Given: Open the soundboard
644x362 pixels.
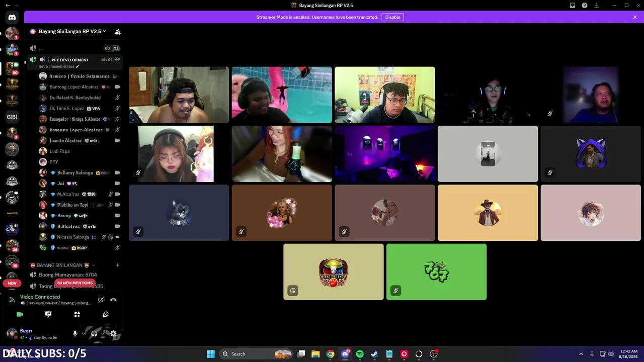Looking at the screenshot, I should [x=106, y=314].
